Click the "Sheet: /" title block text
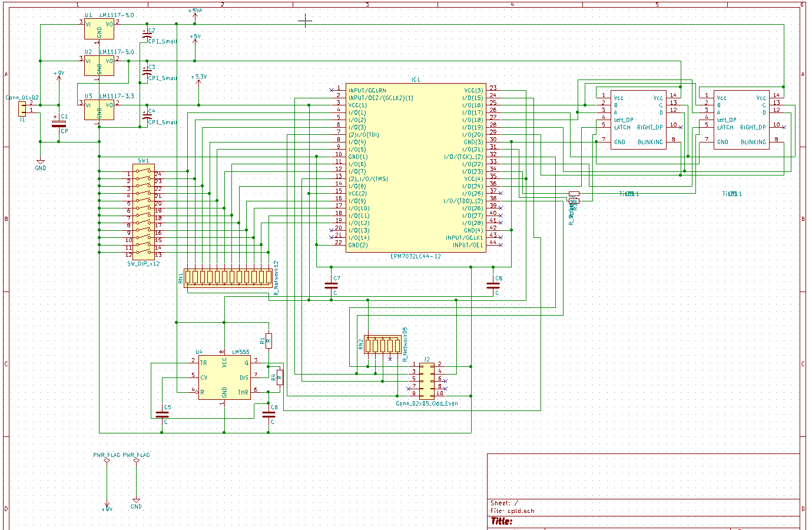This screenshot has height=530, width=812. [x=505, y=503]
